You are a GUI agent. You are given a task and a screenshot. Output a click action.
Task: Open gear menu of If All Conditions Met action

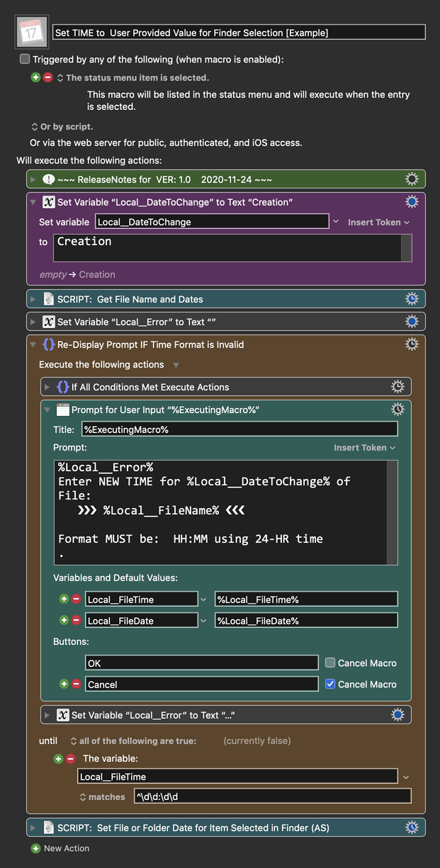pos(397,387)
